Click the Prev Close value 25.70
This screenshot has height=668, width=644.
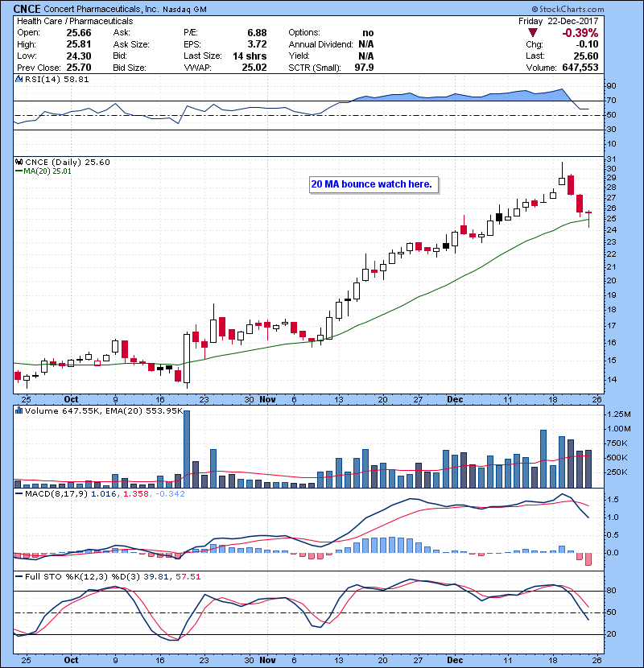click(79, 68)
